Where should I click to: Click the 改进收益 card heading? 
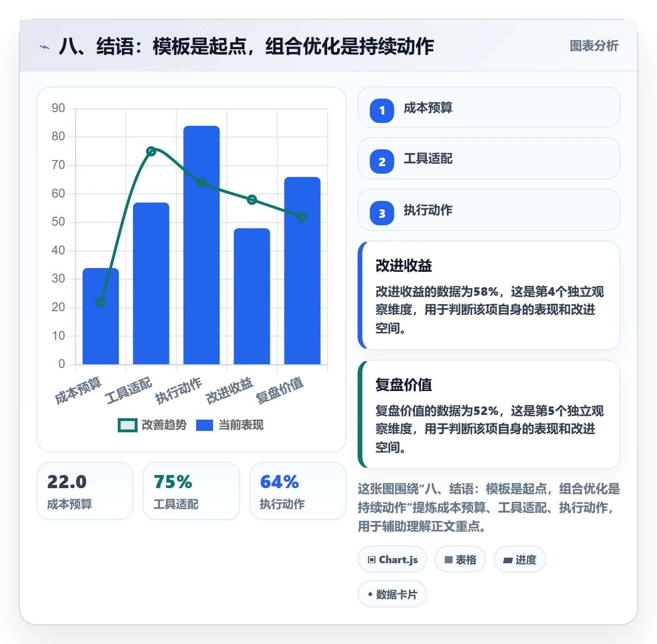click(404, 266)
